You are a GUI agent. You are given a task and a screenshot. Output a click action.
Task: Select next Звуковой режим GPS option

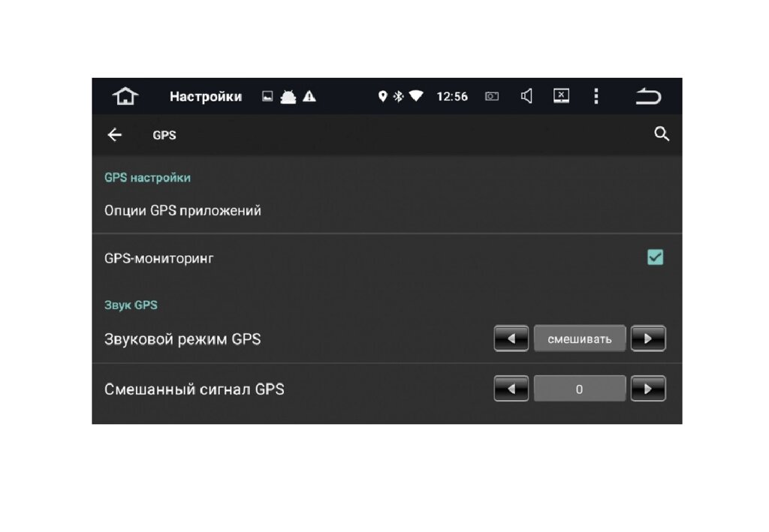(x=648, y=338)
